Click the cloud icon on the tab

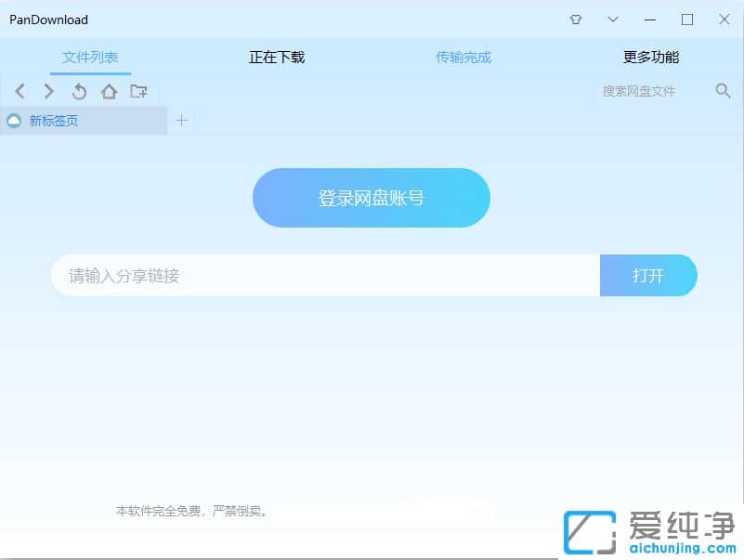[x=13, y=121]
